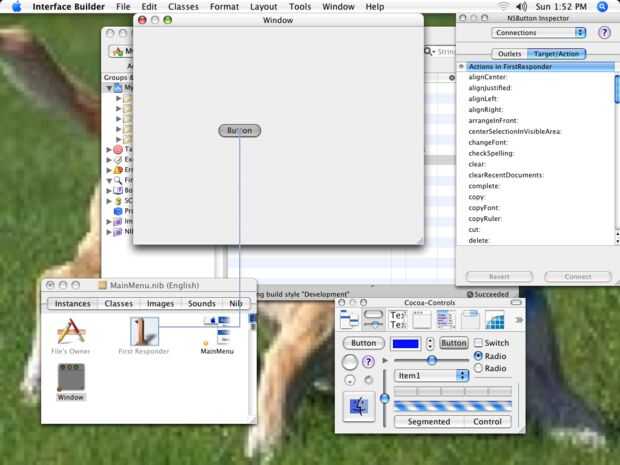Select square bevel Button in palette

454,343
